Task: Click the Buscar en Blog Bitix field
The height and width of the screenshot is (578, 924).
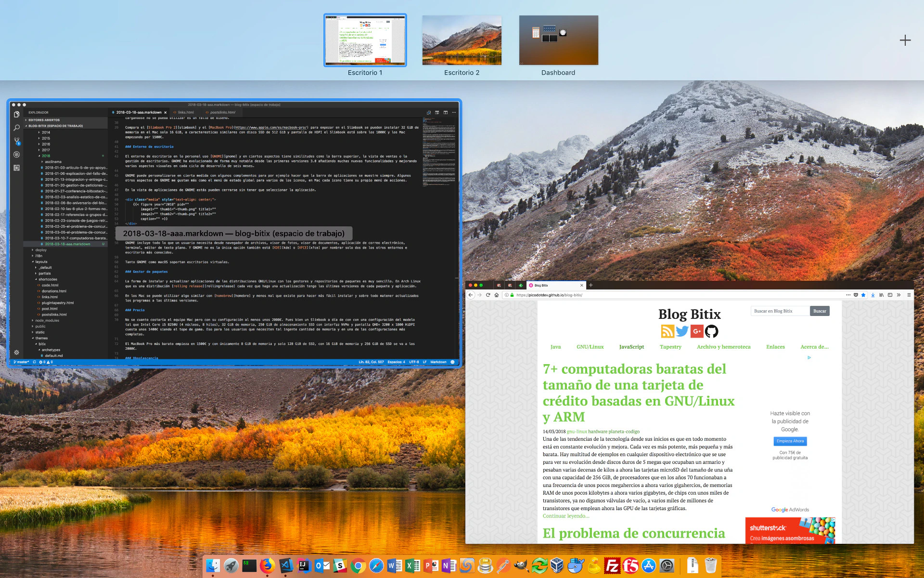Action: coord(780,311)
